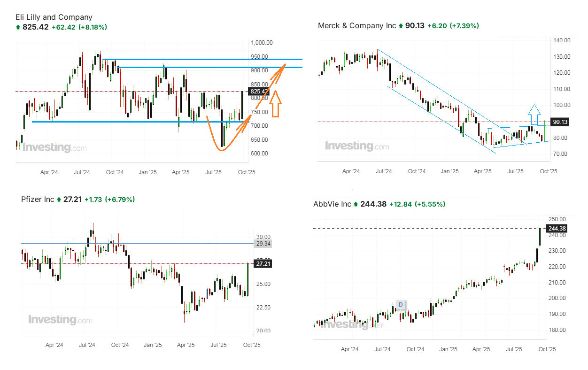This screenshot has width=588, height=370.
Task: Click the Investing.com logo on Merck chart
Action: click(x=357, y=146)
